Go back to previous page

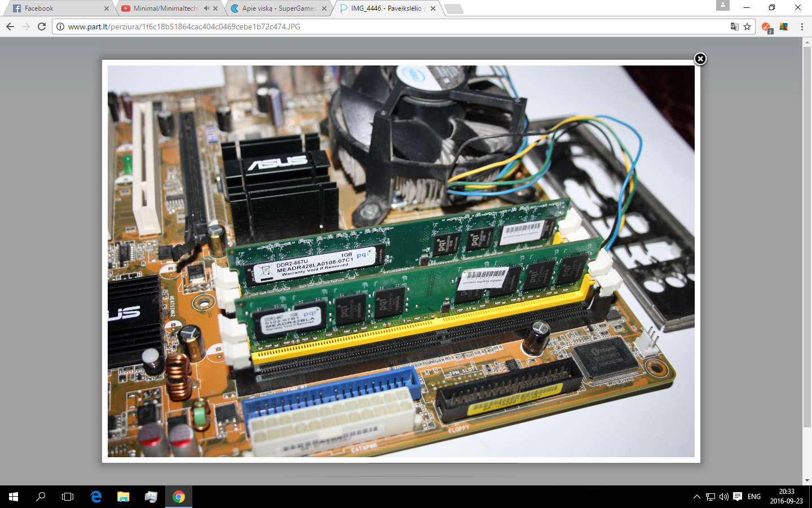point(10,27)
